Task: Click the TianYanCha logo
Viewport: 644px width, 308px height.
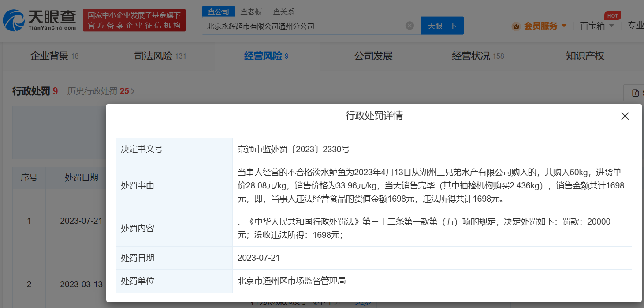Action: pos(40,20)
